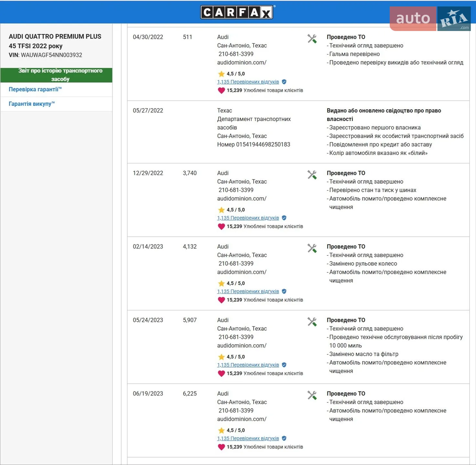Viewport: 476px width, 465px height.
Task: Click 'Гальма перевірено' line
Action: click(x=354, y=54)
